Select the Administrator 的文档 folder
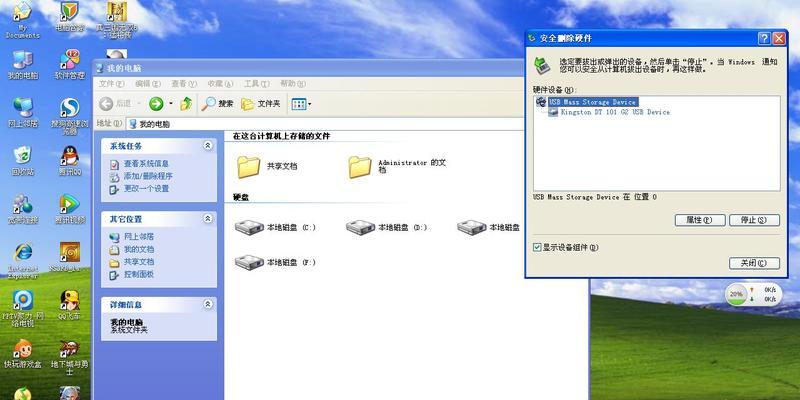This screenshot has width=800, height=400. (x=398, y=167)
